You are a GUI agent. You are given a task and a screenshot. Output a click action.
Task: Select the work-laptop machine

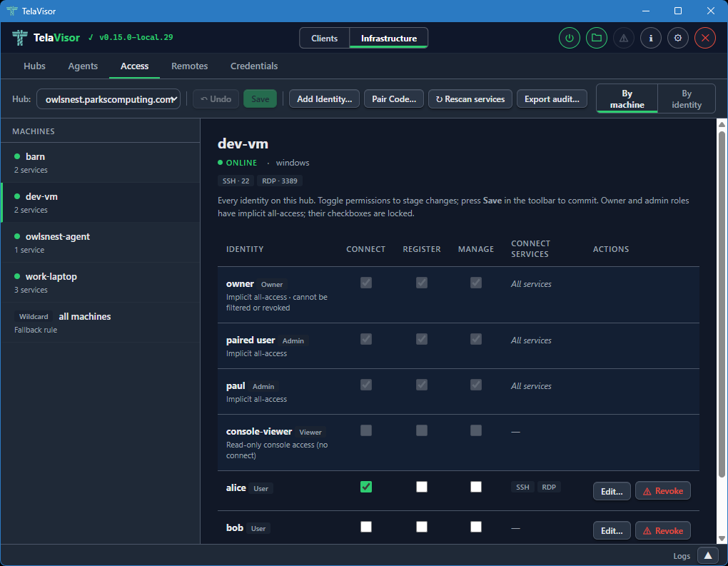pos(101,283)
